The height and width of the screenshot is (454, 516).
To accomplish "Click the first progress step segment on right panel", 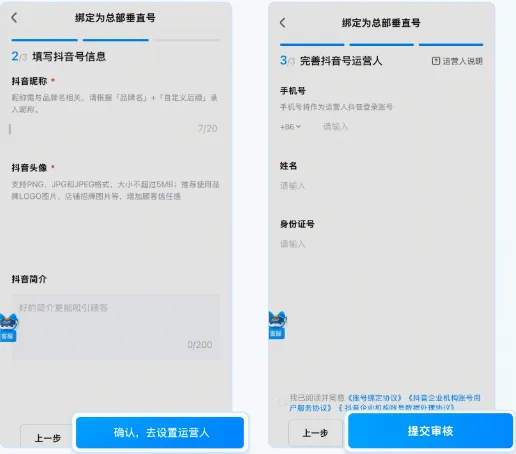I will [x=312, y=44].
